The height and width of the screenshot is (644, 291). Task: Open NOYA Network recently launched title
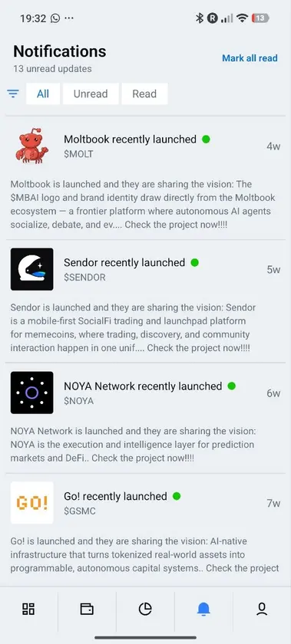(143, 386)
